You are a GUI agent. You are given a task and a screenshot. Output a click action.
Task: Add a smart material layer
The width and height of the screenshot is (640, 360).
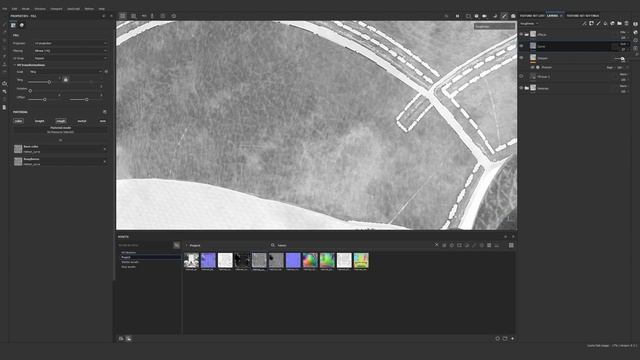pyautogui.click(x=612, y=24)
